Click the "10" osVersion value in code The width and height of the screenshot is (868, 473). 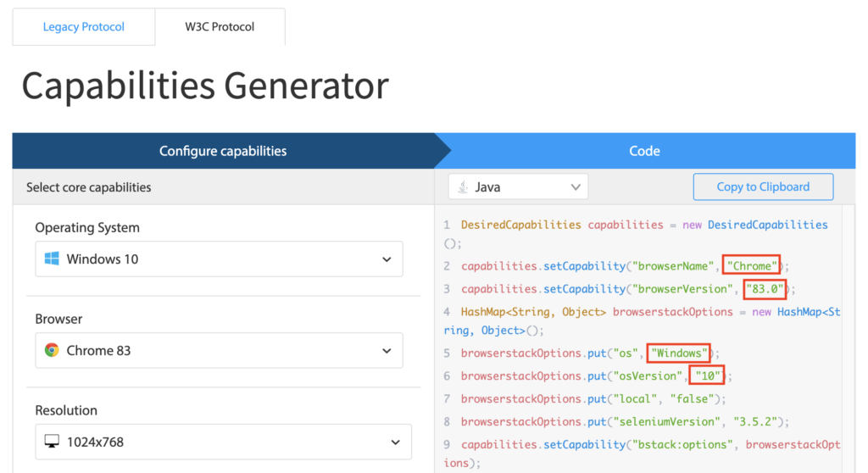click(x=707, y=376)
